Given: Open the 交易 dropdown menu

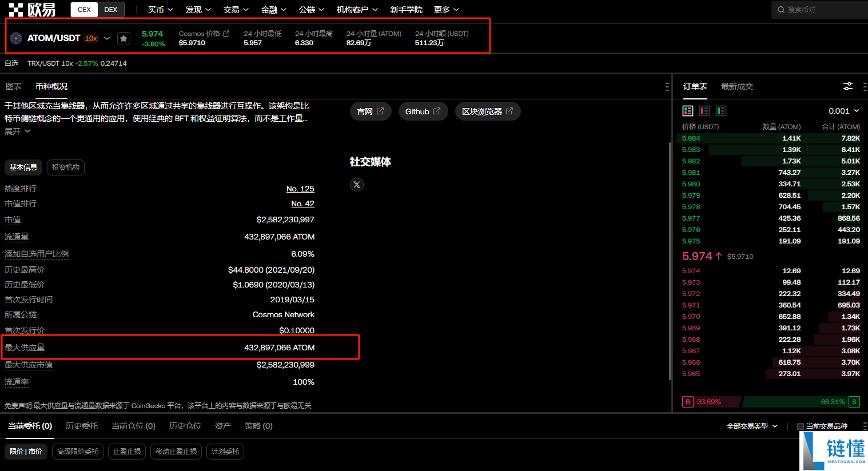Looking at the screenshot, I should tap(236, 10).
